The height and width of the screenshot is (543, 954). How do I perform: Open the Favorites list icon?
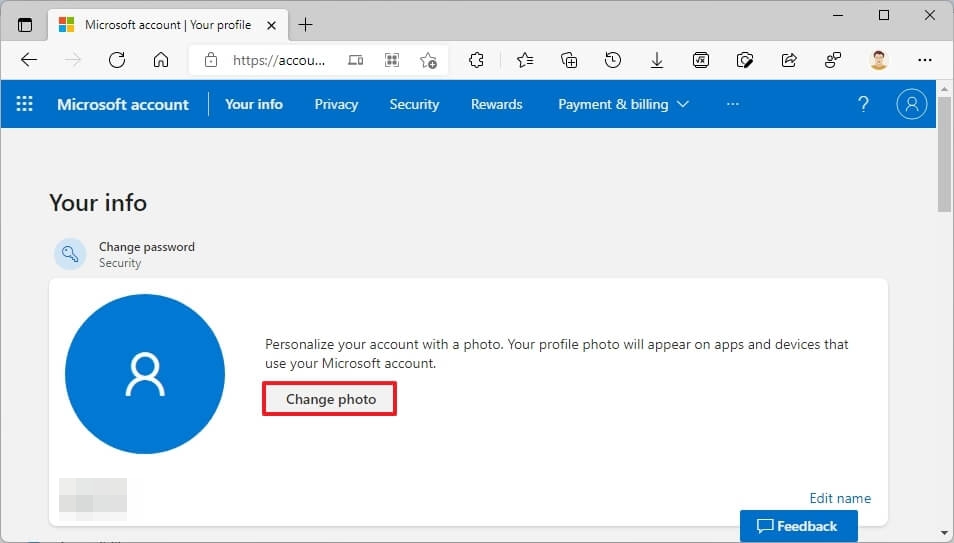[x=525, y=60]
